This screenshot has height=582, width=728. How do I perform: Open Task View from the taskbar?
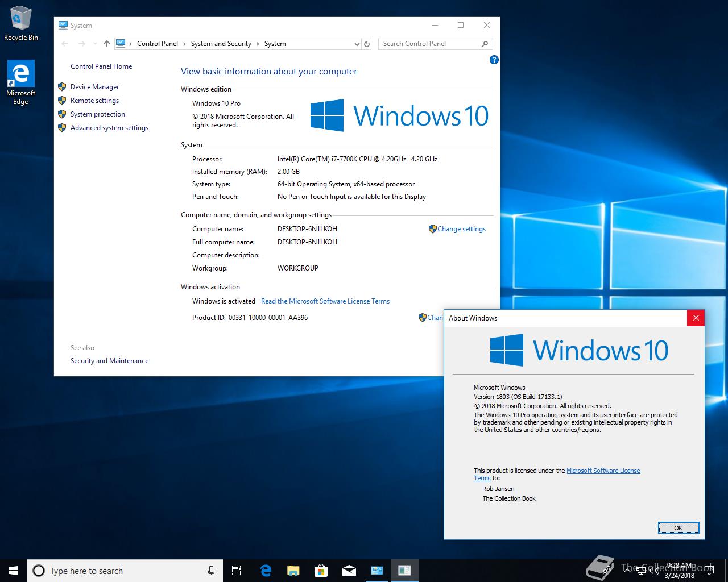(237, 571)
